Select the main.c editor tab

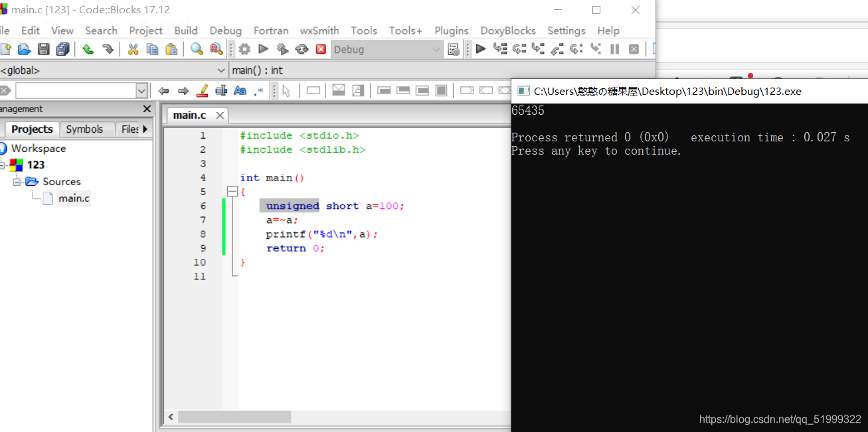pos(190,115)
